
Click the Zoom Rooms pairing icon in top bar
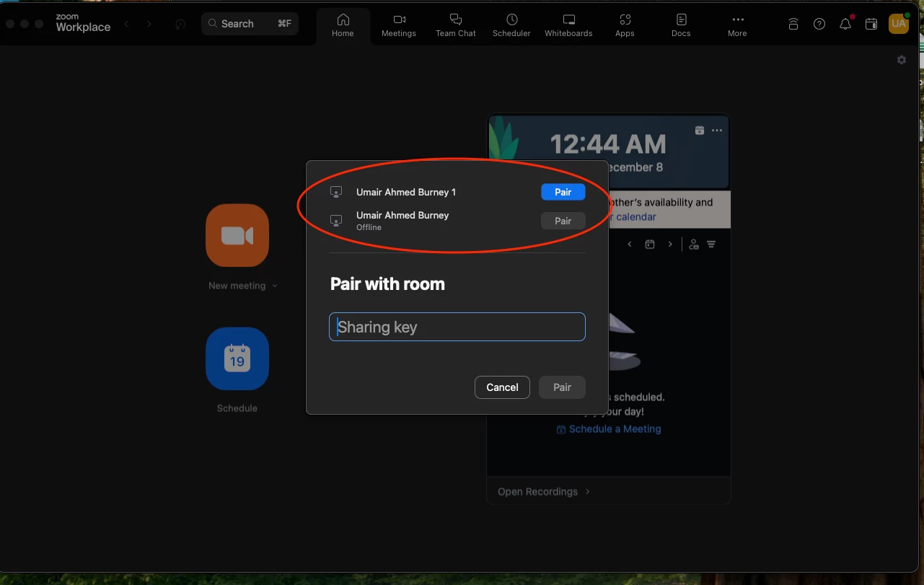(793, 24)
